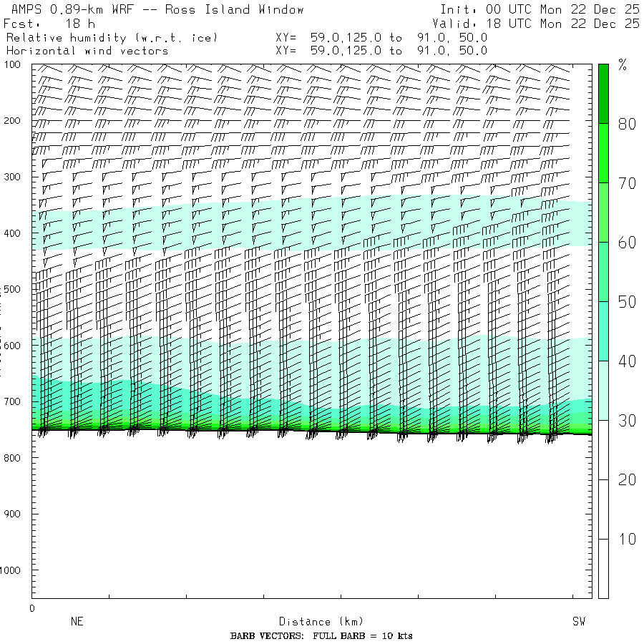Click the darkest green colorbar segment above 80

[603, 93]
